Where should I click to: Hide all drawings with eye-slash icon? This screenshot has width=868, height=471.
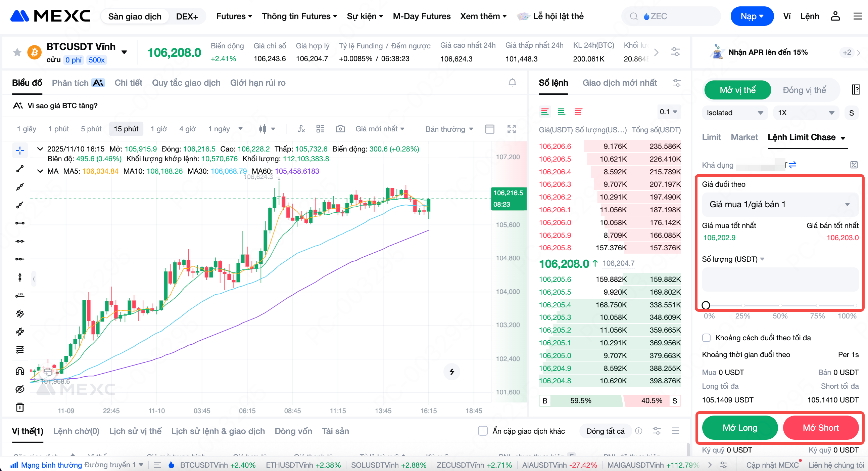[x=20, y=389]
